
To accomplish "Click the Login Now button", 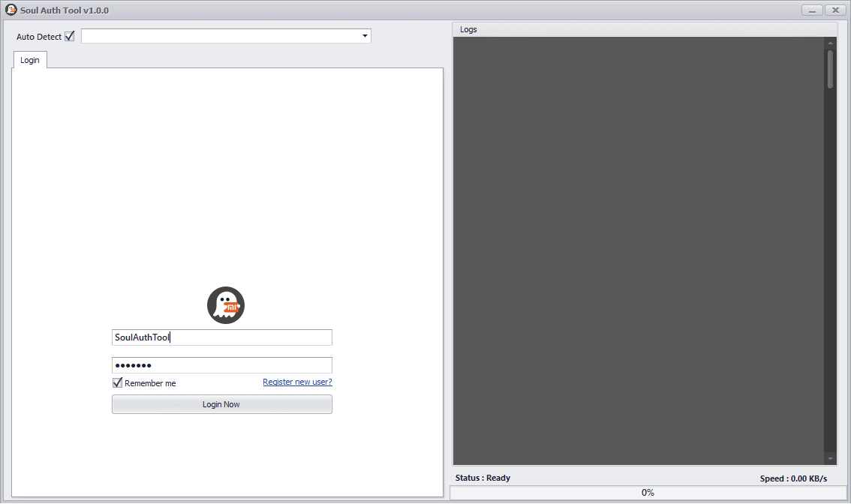I will 222,404.
